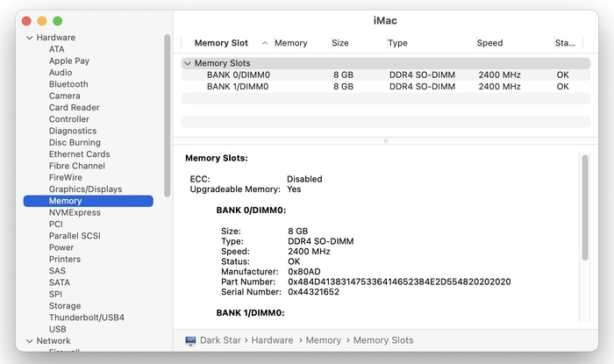Select the BANK 0/DIMM0 table row

click(386, 75)
